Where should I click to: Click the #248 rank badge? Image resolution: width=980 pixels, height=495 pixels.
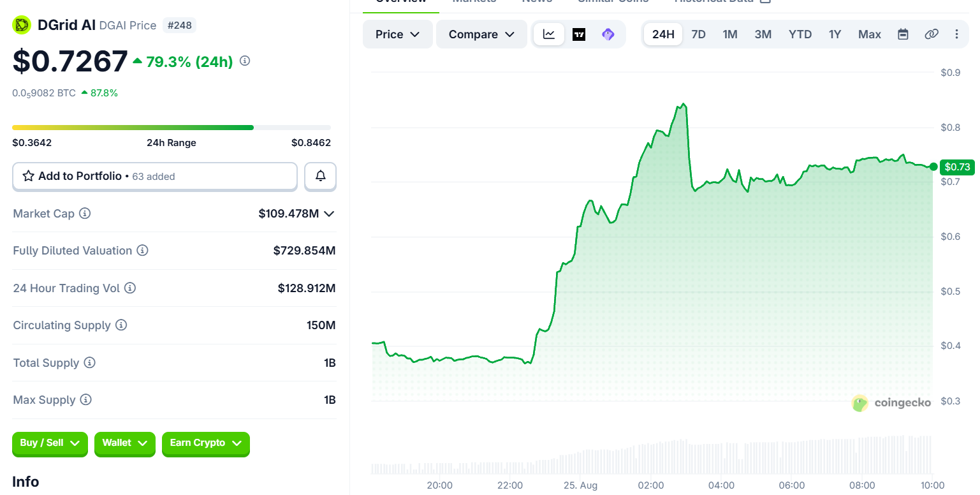(180, 26)
